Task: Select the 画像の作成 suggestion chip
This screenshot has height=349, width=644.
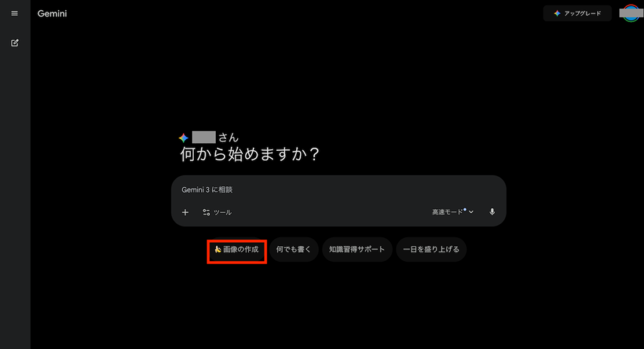Action: tap(236, 249)
